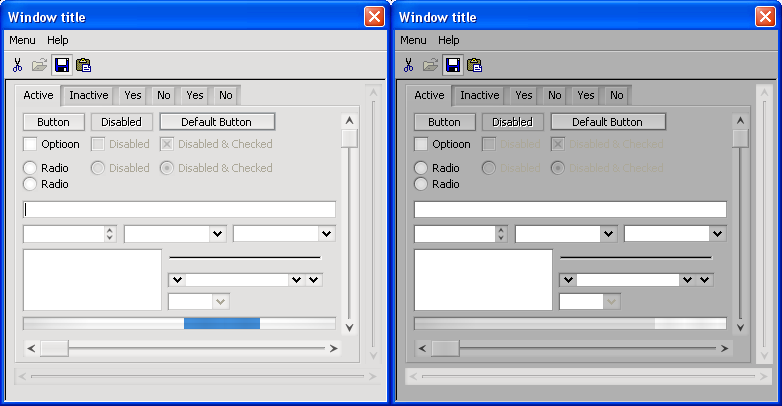Viewport: 782px width, 406px height.
Task: Expand the middle combo box in left window
Action: click(x=217, y=233)
